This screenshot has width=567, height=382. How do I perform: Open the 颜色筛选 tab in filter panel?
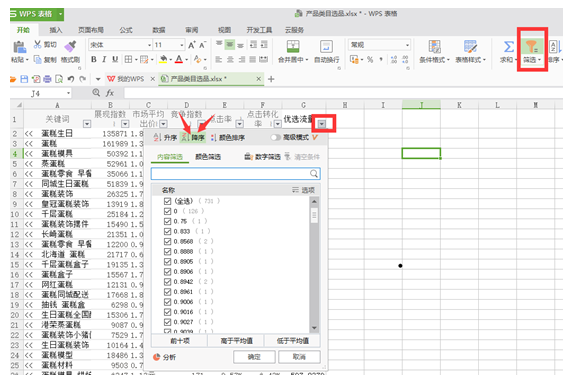tap(208, 157)
